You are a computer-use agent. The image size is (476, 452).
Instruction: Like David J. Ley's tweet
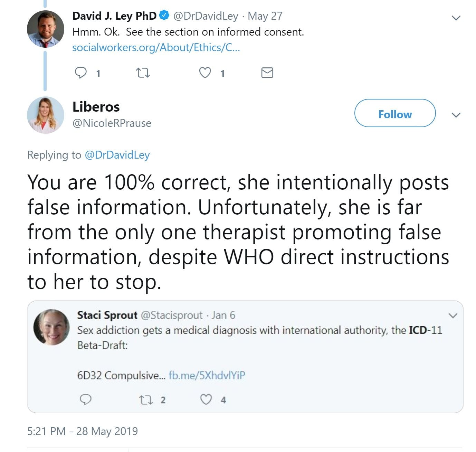(205, 73)
